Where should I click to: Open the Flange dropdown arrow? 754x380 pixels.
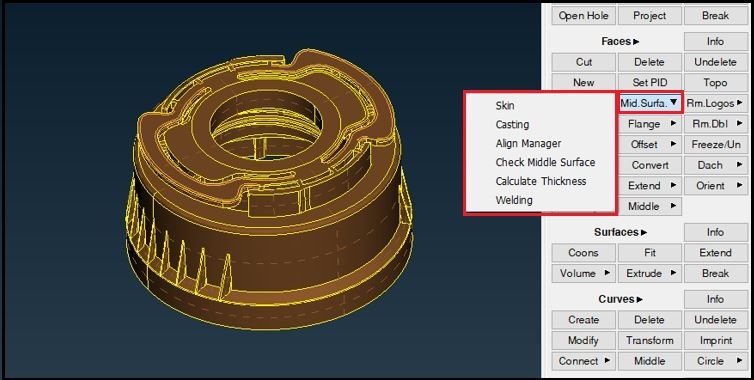[x=649, y=124]
